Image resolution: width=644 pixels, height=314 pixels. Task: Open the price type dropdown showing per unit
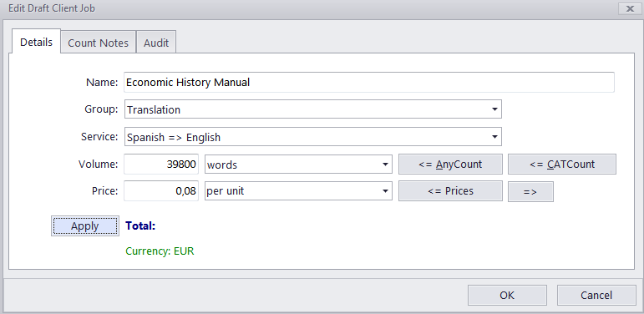(298, 191)
